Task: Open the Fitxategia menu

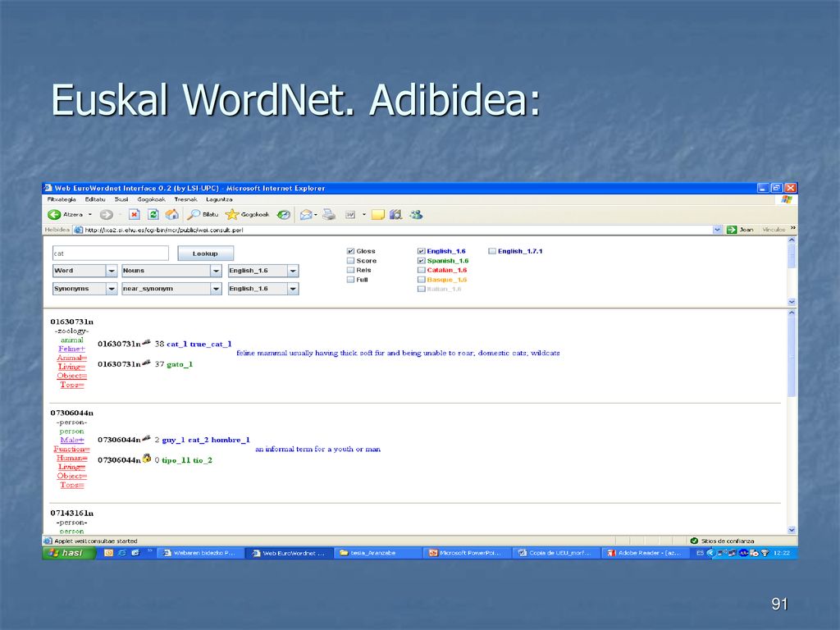Action: pyautogui.click(x=62, y=199)
